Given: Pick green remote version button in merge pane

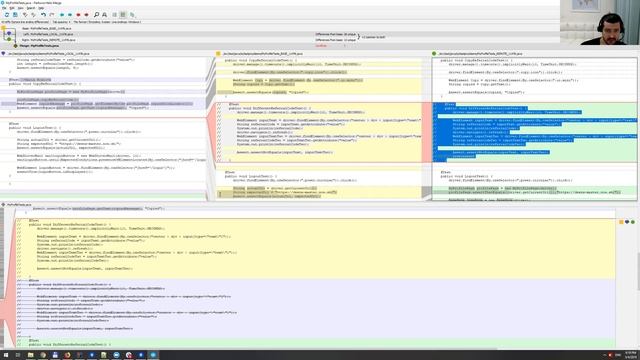Looking at the screenshot, I should point(633,222).
